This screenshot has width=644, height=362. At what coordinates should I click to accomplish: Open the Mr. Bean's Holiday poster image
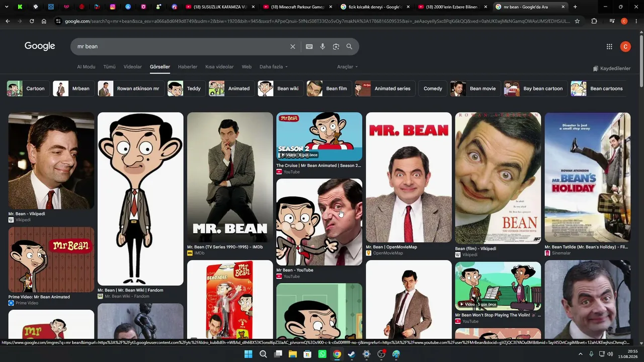coord(587,177)
